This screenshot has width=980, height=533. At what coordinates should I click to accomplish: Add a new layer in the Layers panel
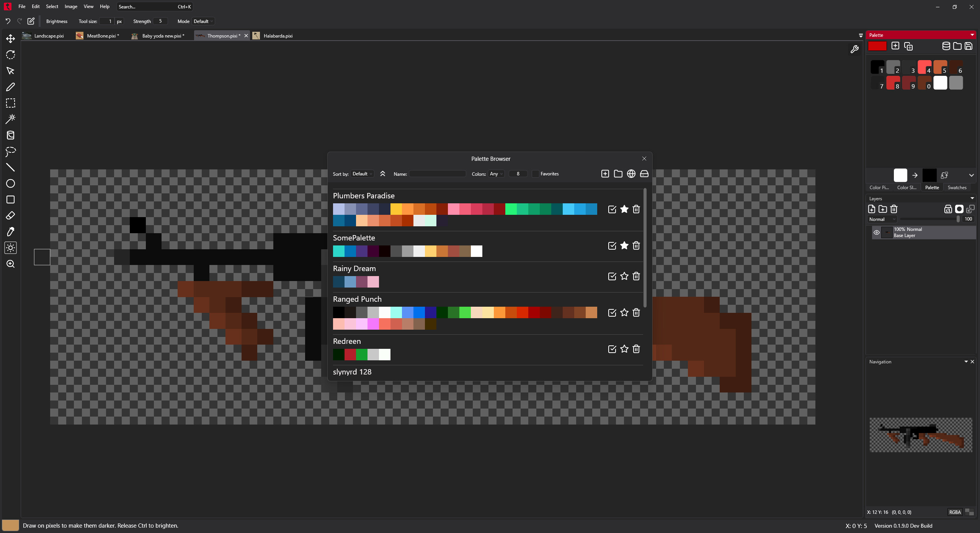pyautogui.click(x=871, y=209)
